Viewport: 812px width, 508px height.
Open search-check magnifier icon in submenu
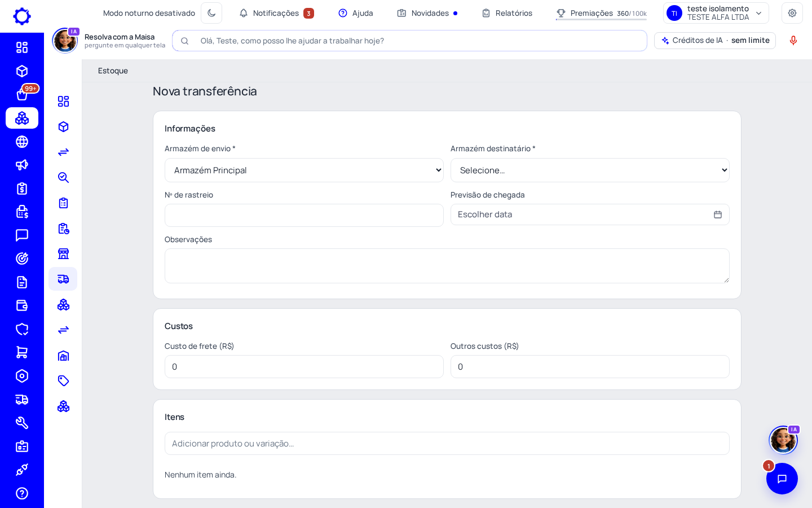63,177
